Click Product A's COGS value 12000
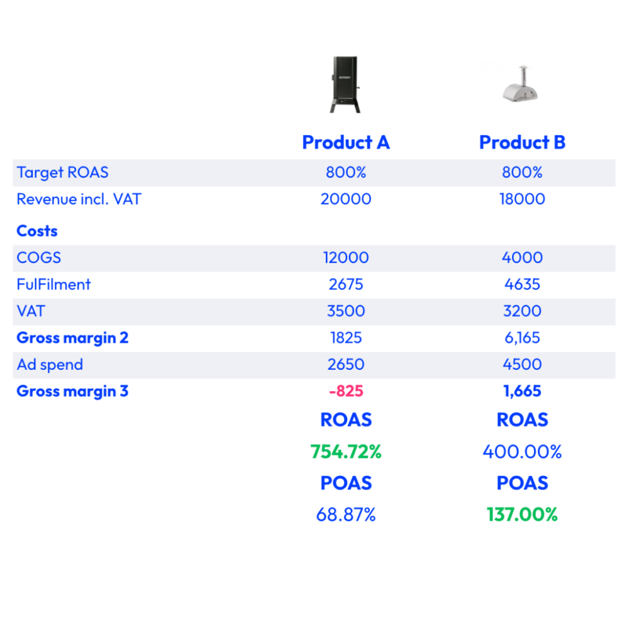644x644 pixels. [x=346, y=258]
